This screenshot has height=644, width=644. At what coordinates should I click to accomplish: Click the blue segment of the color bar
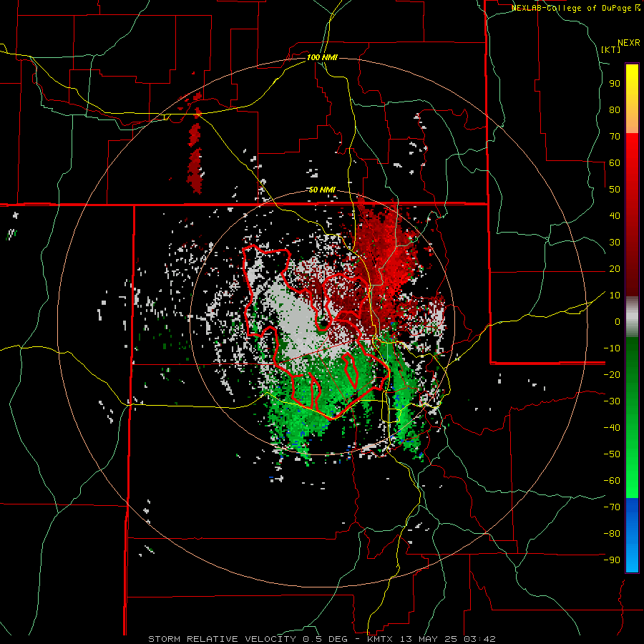pos(632,535)
